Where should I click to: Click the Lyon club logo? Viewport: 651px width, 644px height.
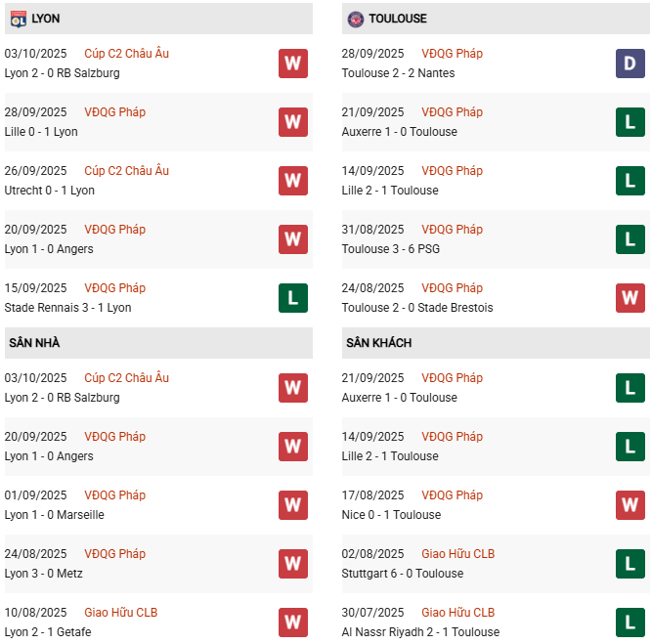[18, 19]
